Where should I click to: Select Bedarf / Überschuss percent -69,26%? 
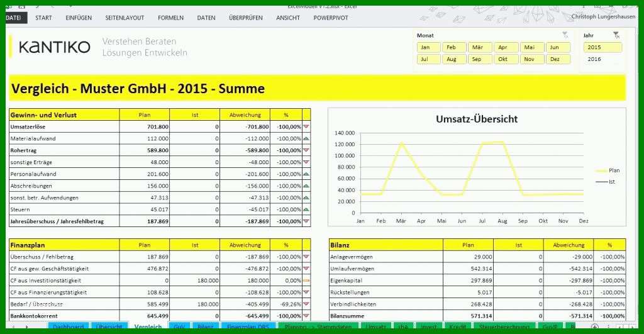289,304
